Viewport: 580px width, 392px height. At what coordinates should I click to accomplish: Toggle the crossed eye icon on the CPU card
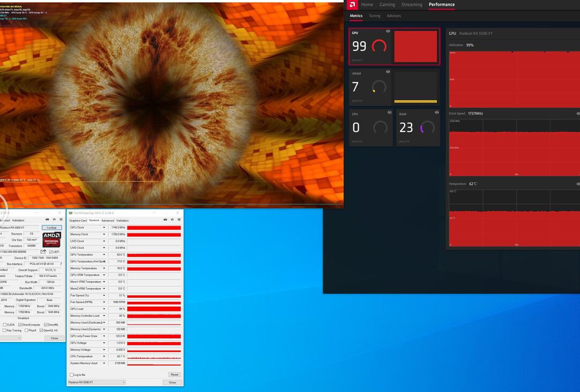(x=390, y=113)
